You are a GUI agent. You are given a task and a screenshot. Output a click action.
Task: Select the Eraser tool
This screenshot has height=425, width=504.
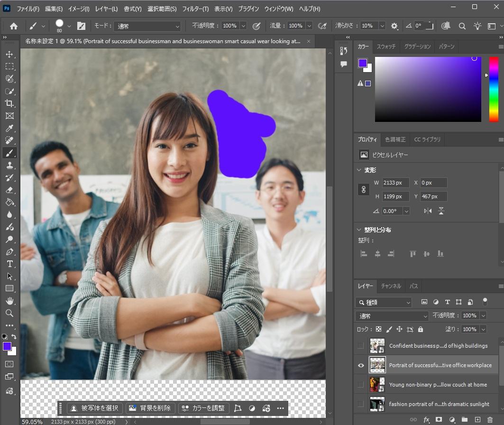click(9, 190)
